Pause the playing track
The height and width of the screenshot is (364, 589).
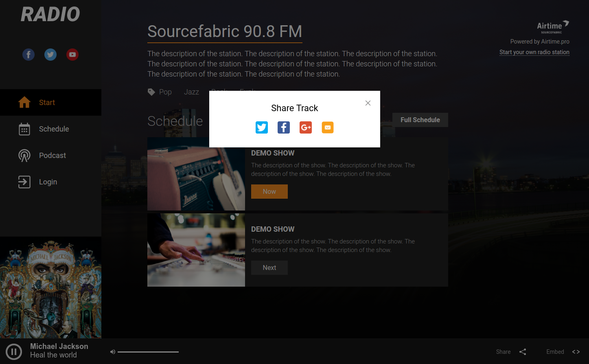click(14, 351)
